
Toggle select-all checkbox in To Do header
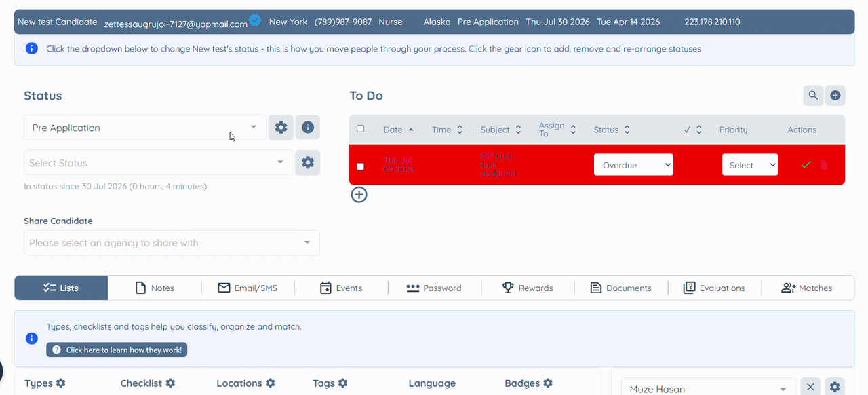360,129
